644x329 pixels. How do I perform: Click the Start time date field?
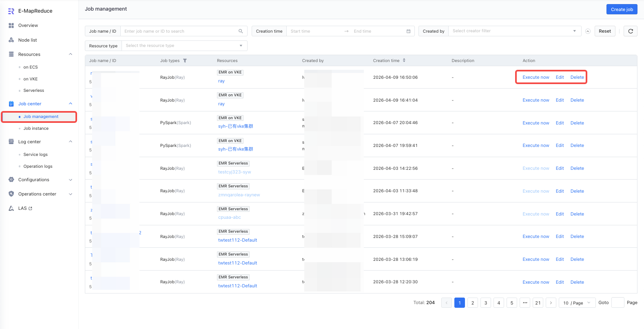(315, 31)
